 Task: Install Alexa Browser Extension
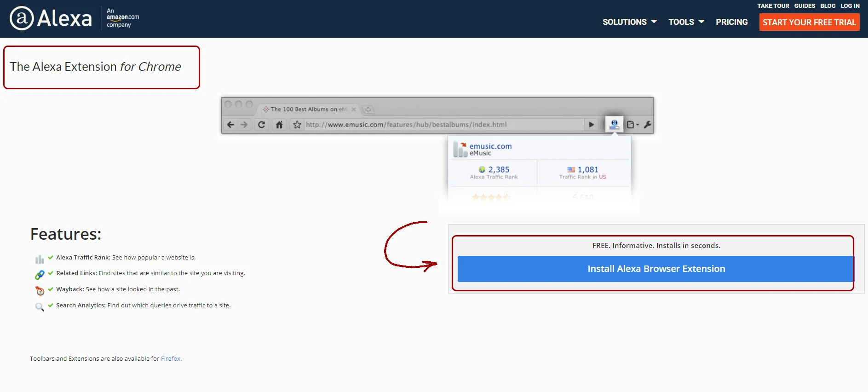[x=655, y=269]
